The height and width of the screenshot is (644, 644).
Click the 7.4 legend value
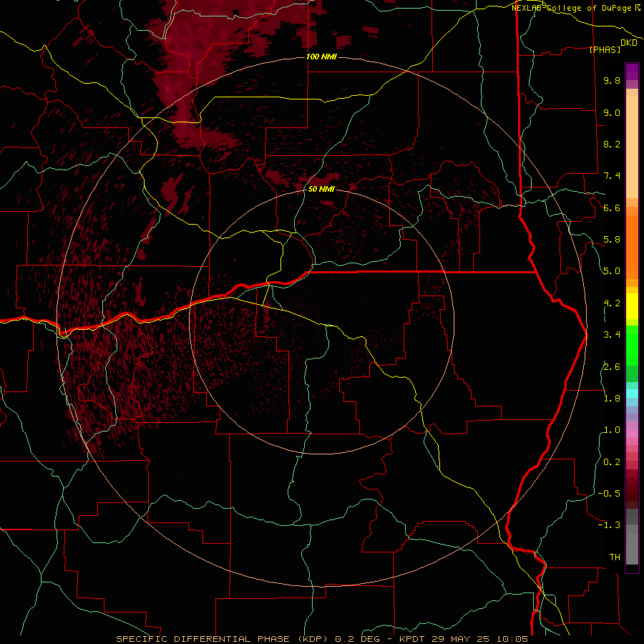[x=612, y=176]
